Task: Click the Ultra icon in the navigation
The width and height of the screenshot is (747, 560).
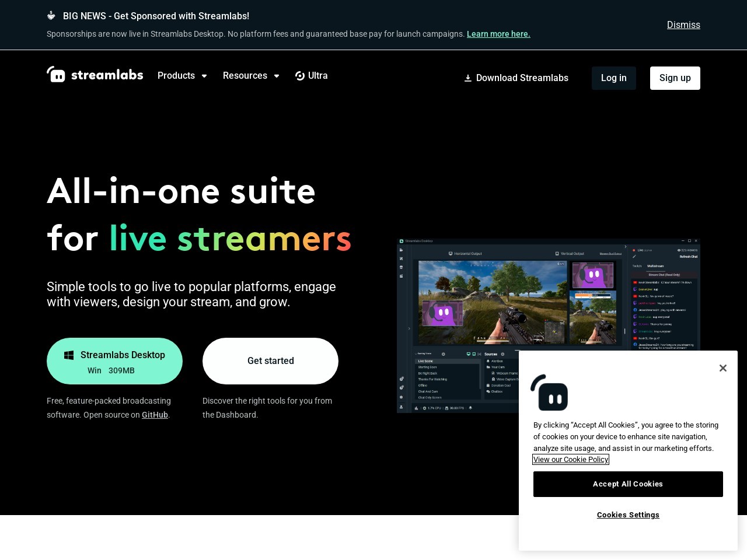Action: pos(300,76)
